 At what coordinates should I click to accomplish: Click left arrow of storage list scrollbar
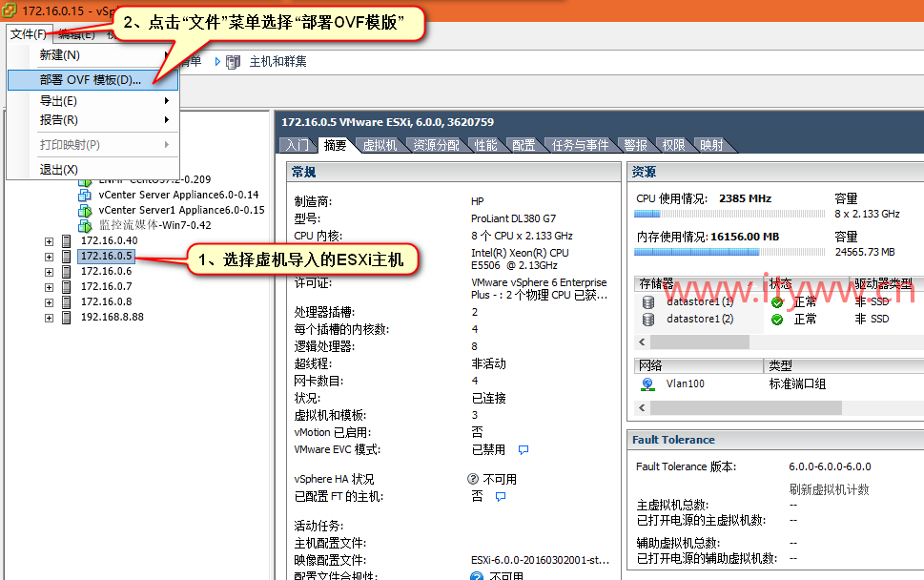tap(642, 342)
